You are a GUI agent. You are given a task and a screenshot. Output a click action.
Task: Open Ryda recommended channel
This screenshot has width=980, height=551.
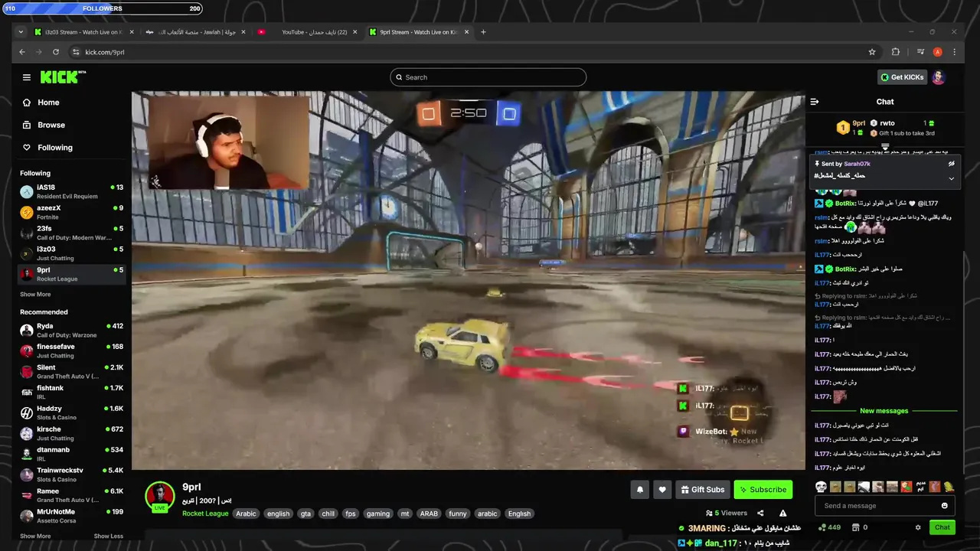click(x=72, y=331)
